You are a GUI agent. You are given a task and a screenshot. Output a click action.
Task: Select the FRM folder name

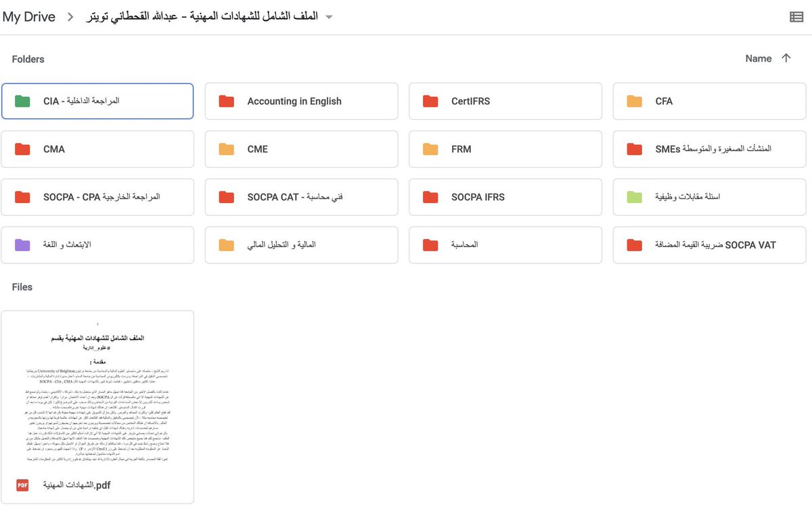(x=461, y=149)
